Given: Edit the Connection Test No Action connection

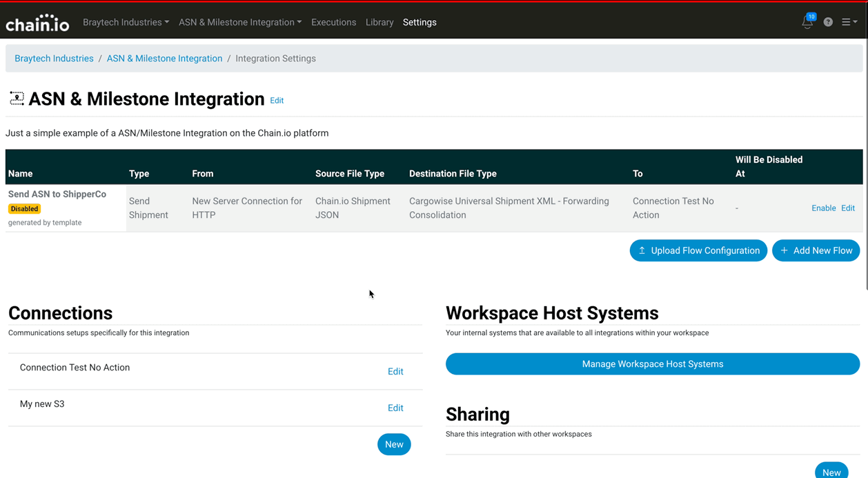Looking at the screenshot, I should coord(395,372).
